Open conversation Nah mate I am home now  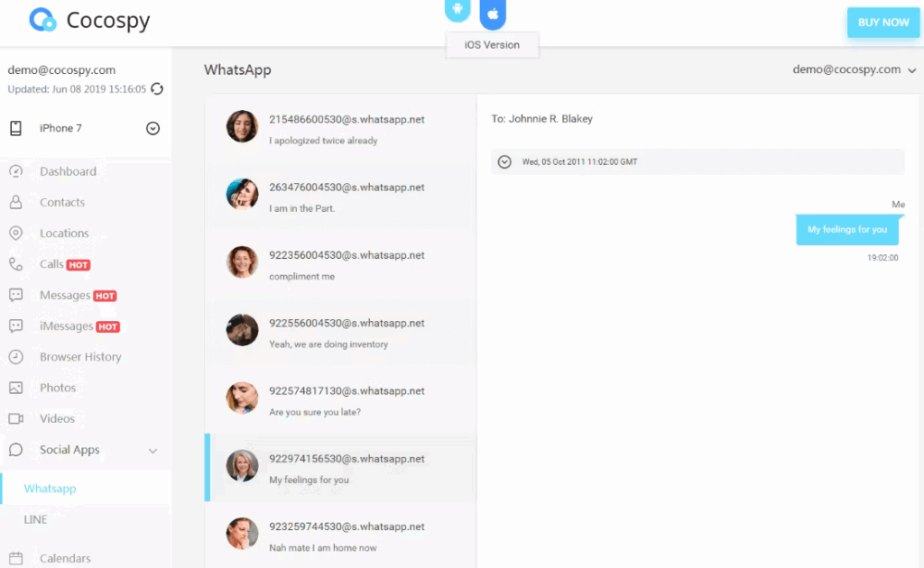[340, 536]
